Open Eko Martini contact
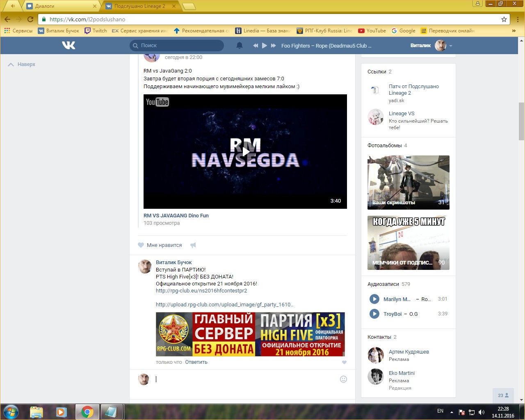The width and height of the screenshot is (525, 420). (402, 373)
